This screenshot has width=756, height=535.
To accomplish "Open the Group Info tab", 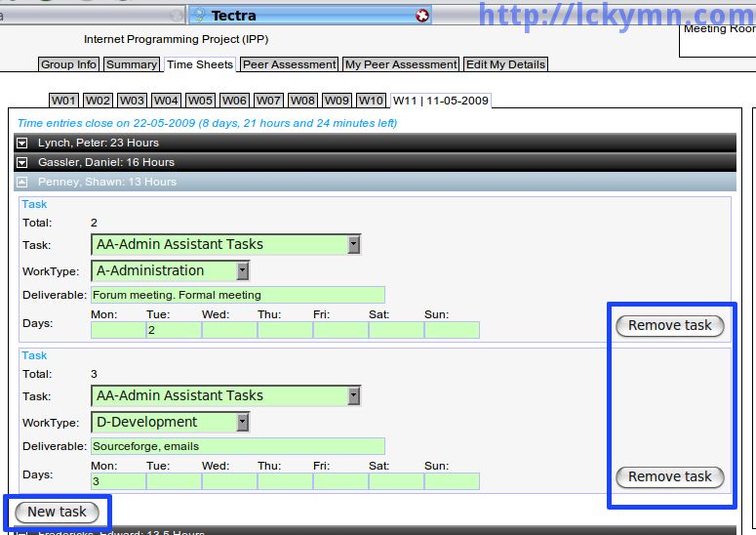I will [68, 64].
